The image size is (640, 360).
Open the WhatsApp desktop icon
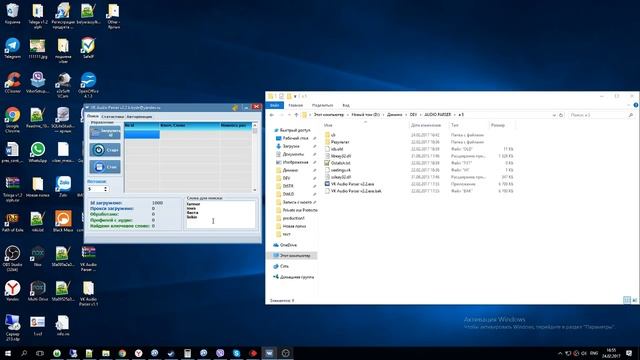coord(38,153)
